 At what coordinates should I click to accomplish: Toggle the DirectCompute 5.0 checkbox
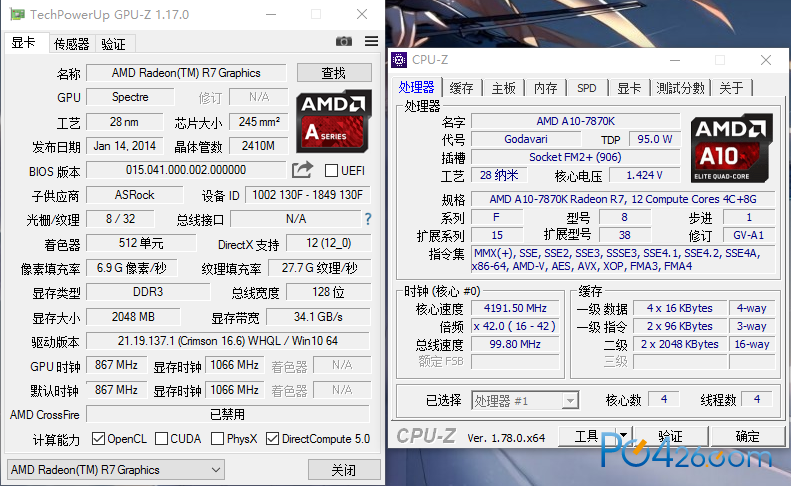click(x=272, y=439)
